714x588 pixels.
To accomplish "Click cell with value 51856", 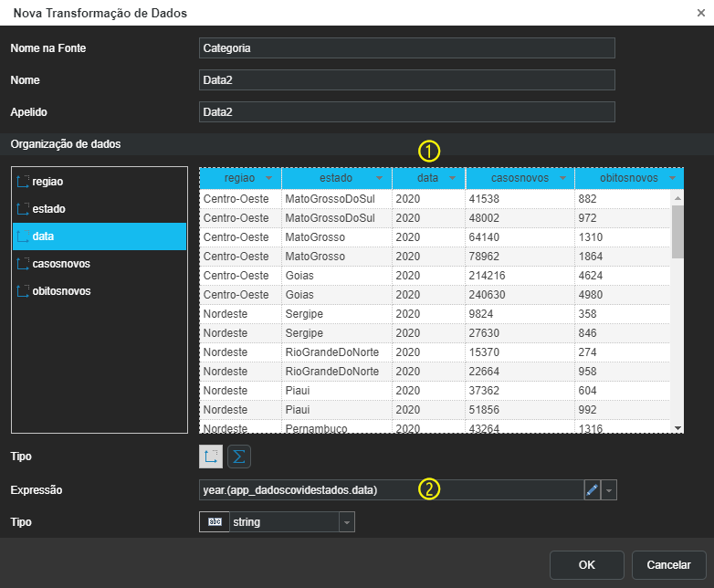I will coord(520,409).
